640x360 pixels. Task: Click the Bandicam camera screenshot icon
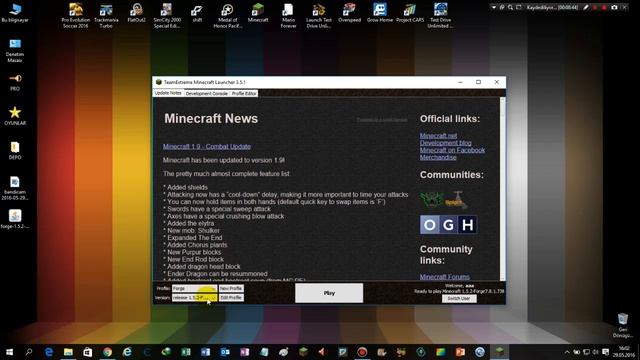(614, 7)
